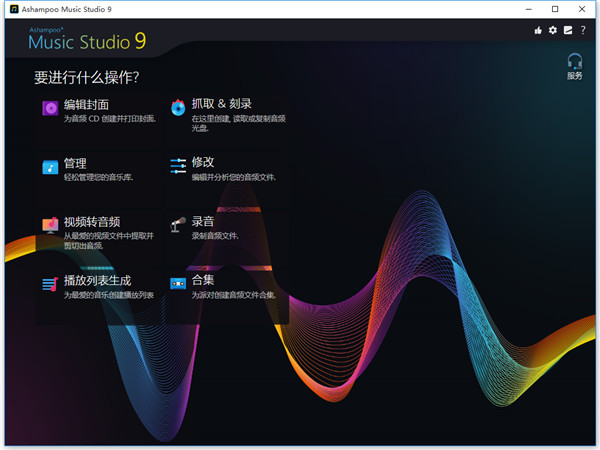This screenshot has width=600, height=450.
Task: Open the 修改 title
Action: (203, 162)
